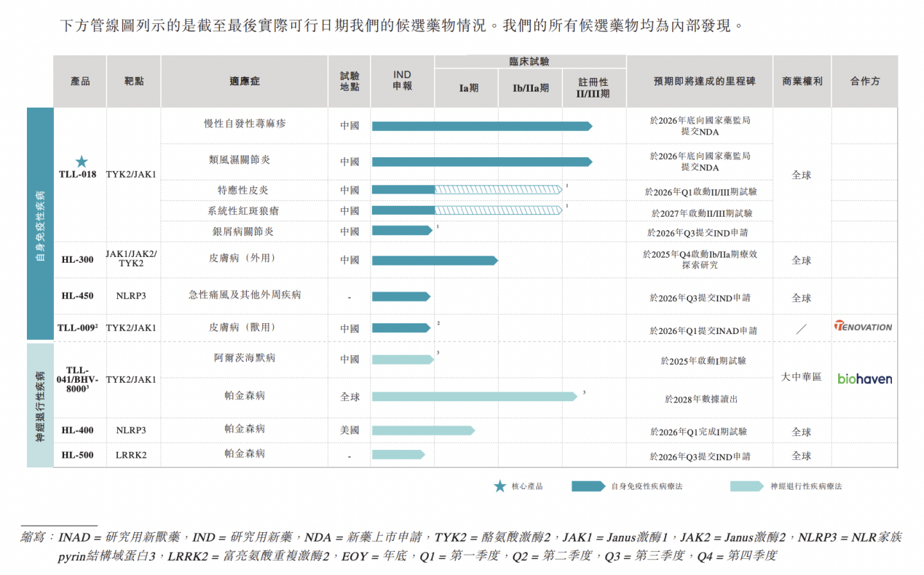Click the star icon above TLL-018

coord(82,162)
